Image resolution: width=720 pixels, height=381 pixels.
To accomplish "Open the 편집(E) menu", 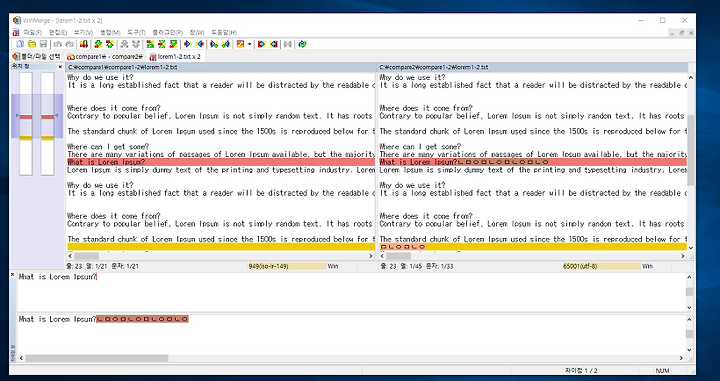I will click(58, 33).
